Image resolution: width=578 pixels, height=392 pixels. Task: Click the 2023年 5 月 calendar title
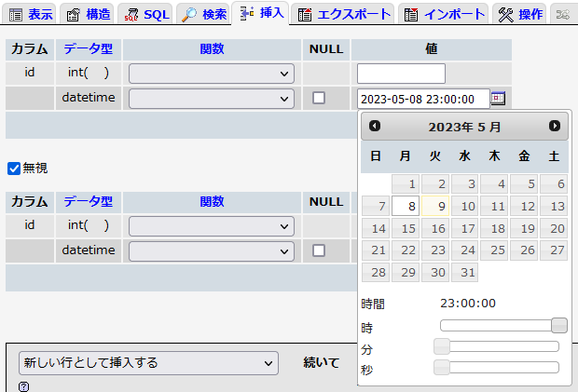(464, 127)
